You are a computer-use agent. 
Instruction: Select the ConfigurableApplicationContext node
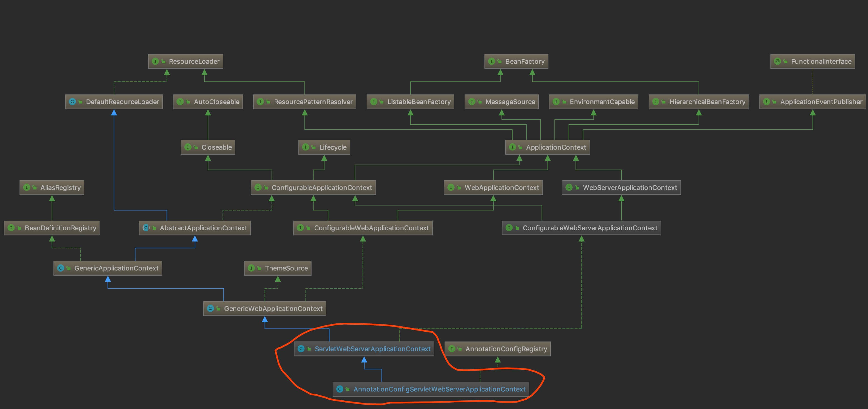[322, 188]
